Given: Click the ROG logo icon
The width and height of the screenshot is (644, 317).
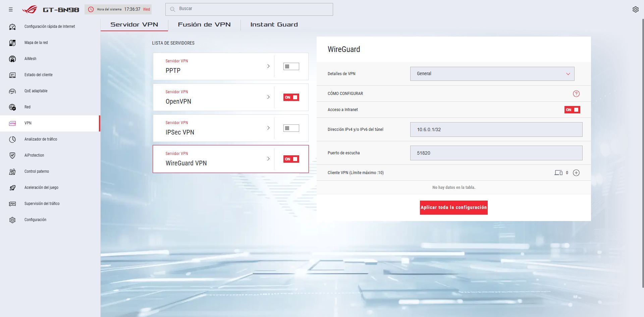Looking at the screenshot, I should [x=30, y=9].
